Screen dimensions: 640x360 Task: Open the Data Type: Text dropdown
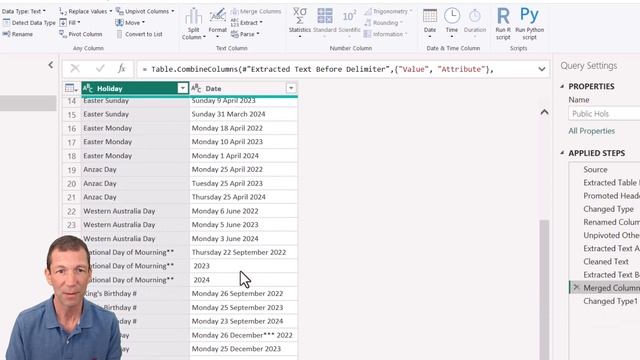(24, 11)
